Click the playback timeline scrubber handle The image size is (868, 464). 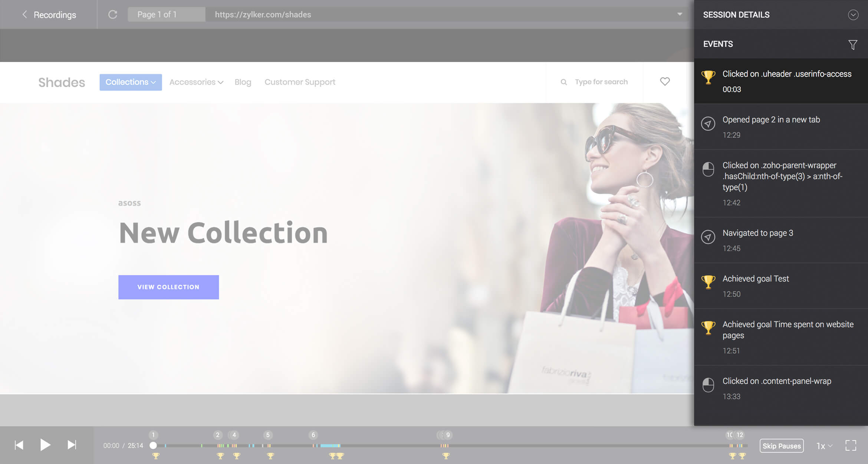point(153,445)
